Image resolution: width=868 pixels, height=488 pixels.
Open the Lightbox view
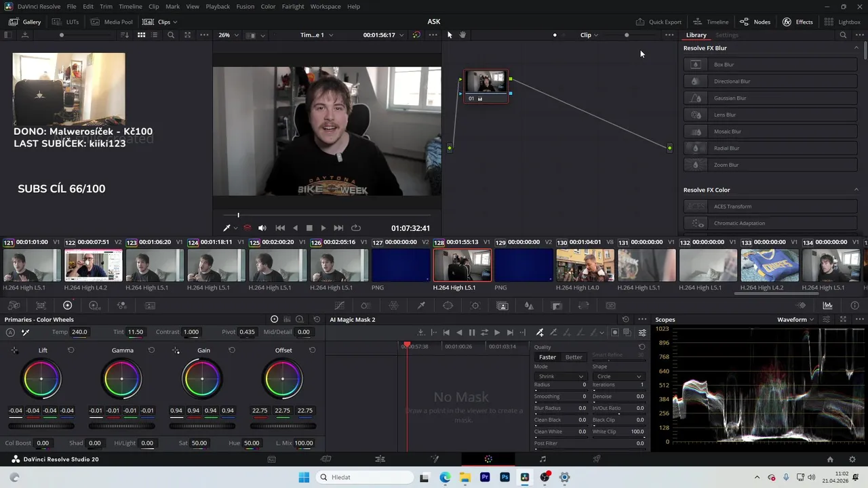842,22
